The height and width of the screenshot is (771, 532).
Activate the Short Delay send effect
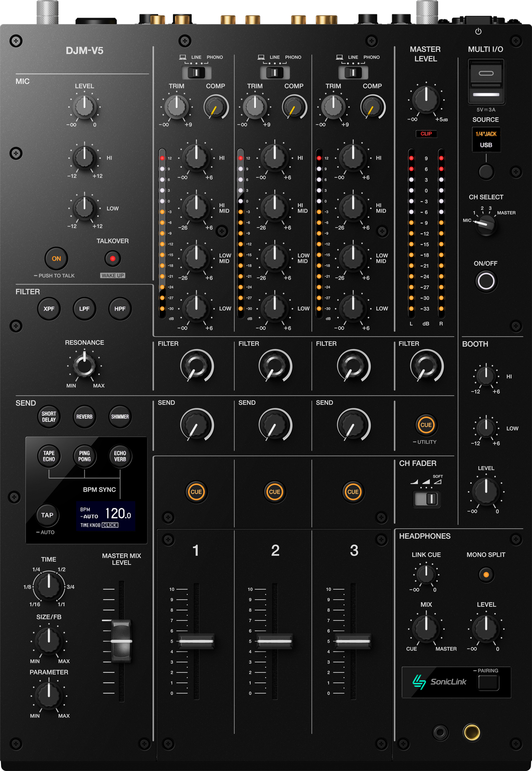pos(49,417)
